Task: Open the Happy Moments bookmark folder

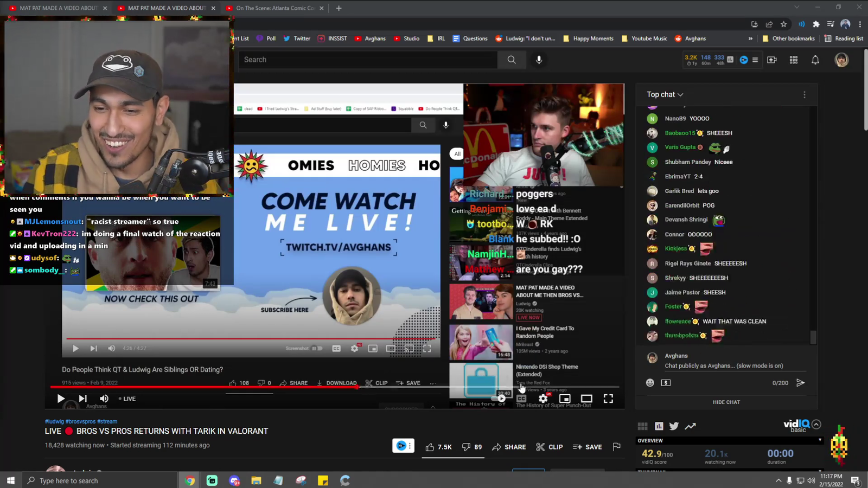Action: click(588, 38)
